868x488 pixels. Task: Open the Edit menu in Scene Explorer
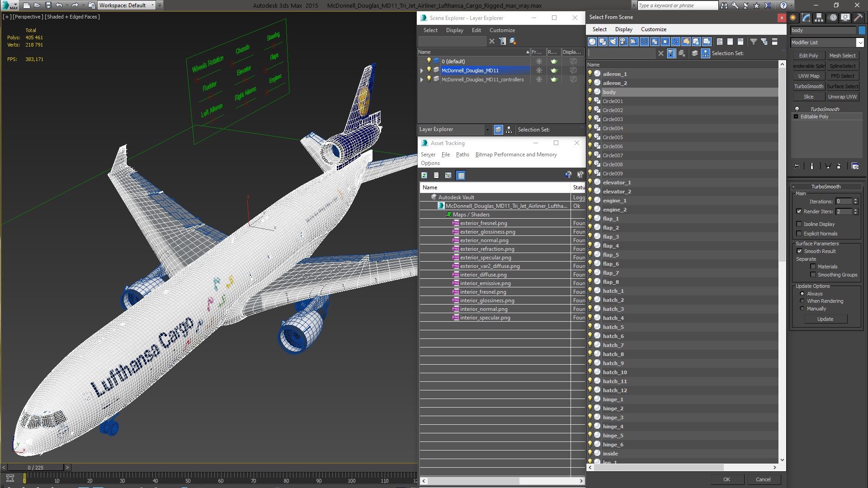(476, 30)
